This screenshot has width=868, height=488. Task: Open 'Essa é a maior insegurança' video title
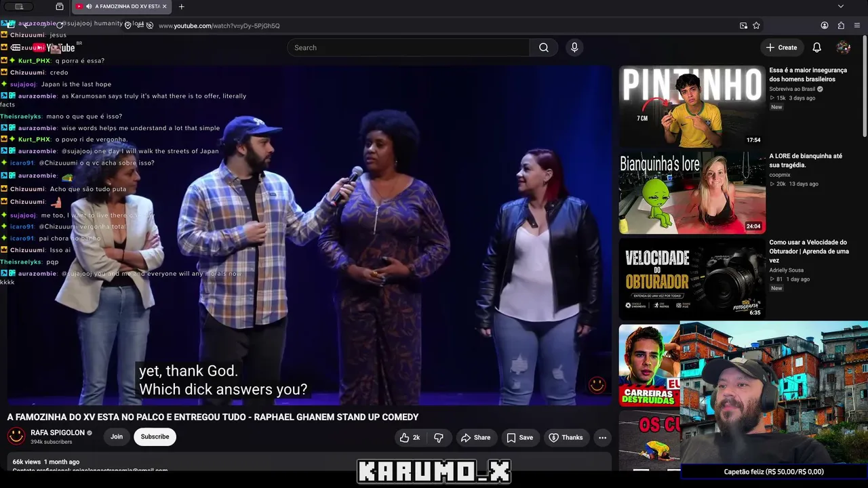click(x=808, y=75)
